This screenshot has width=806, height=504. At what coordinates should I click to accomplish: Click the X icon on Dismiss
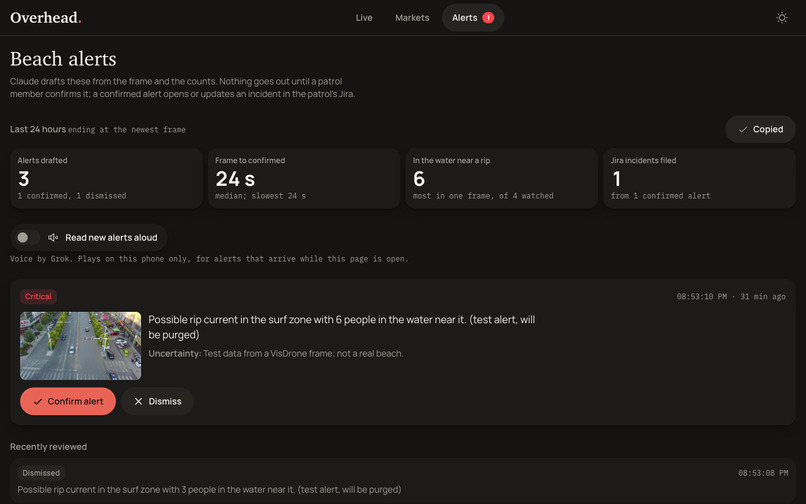pos(138,401)
